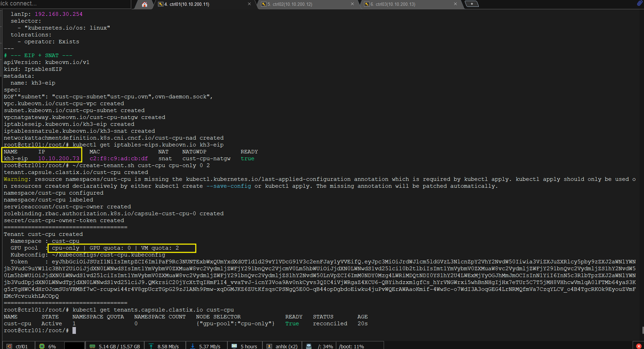Image resolution: width=644 pixels, height=349 pixels.
Task: Click the STATE value Active
Action: [x=52, y=324]
